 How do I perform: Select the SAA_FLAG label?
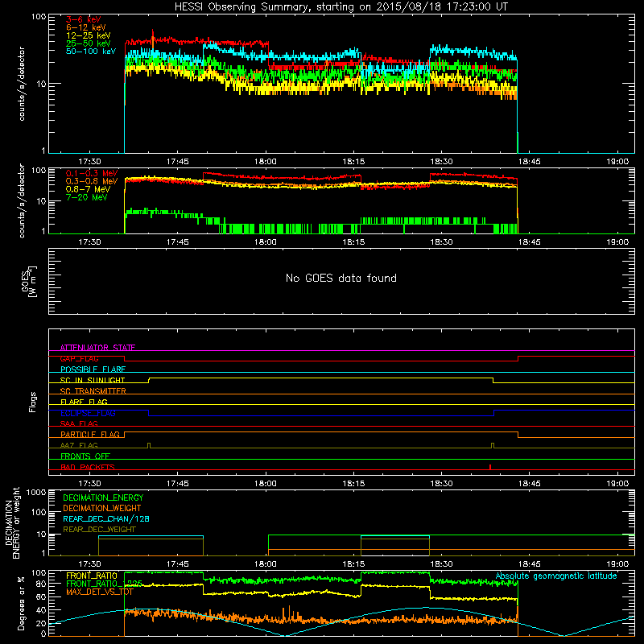79,423
